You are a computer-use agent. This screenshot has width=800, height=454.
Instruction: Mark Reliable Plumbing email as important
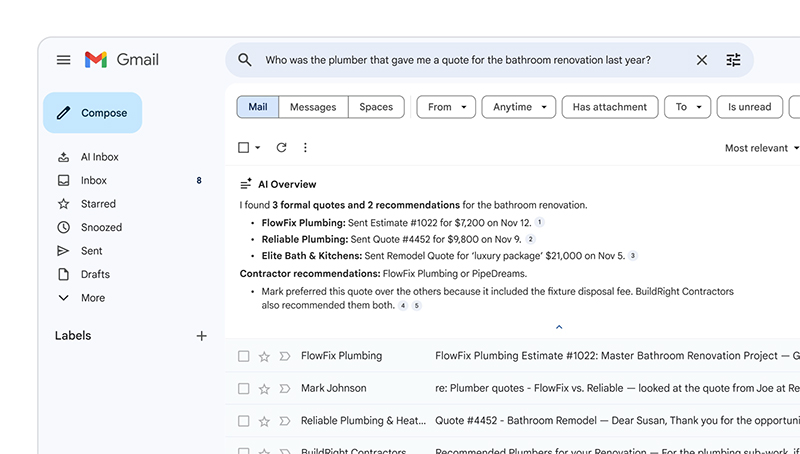285,421
